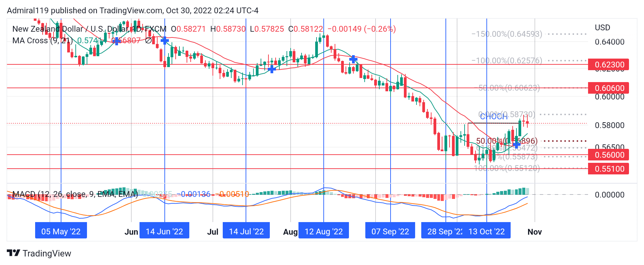Click the Jun month label on time axis

tap(131, 232)
